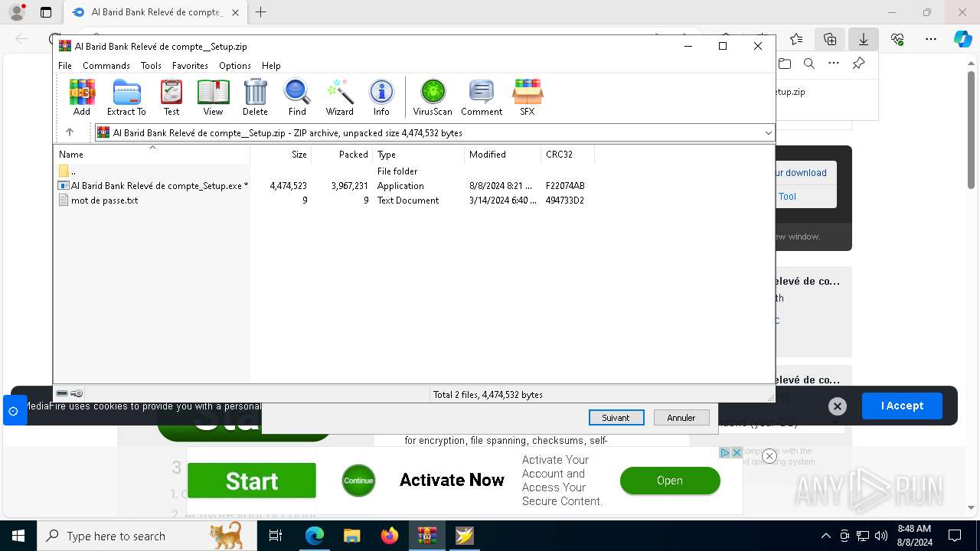Open File Explorer from taskbar
This screenshot has width=980, height=551.
[351, 536]
